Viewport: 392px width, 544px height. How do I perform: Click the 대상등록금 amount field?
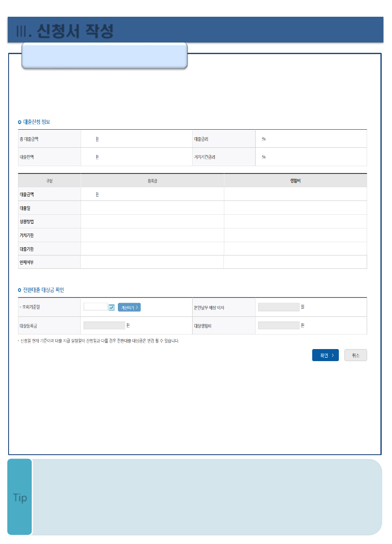coord(104,325)
